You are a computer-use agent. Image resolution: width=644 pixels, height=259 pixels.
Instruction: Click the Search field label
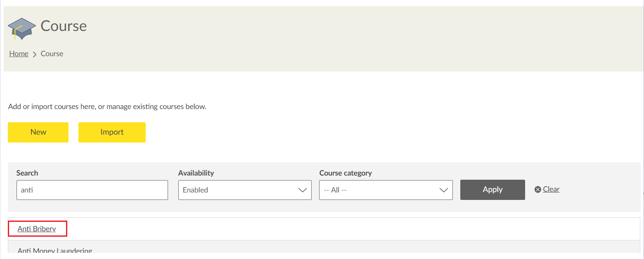[x=27, y=173]
